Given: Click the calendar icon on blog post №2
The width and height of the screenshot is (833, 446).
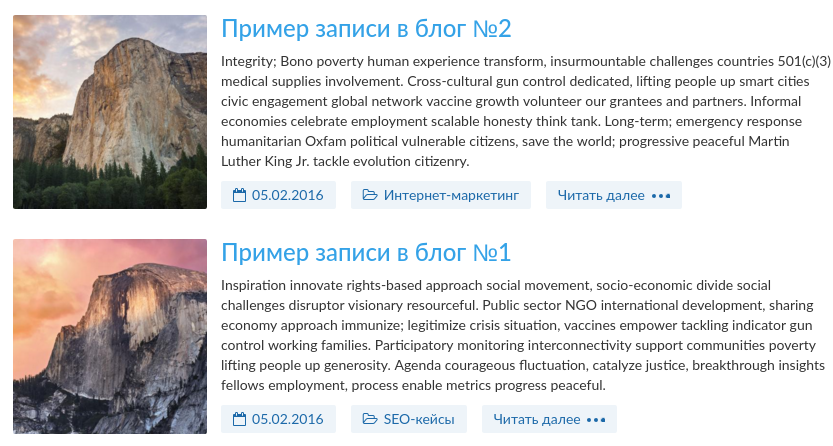Looking at the screenshot, I should coord(240,195).
